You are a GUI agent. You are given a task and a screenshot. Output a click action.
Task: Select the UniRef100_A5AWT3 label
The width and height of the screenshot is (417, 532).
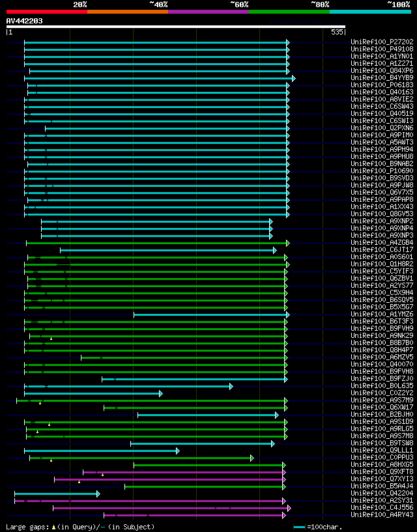(382, 142)
